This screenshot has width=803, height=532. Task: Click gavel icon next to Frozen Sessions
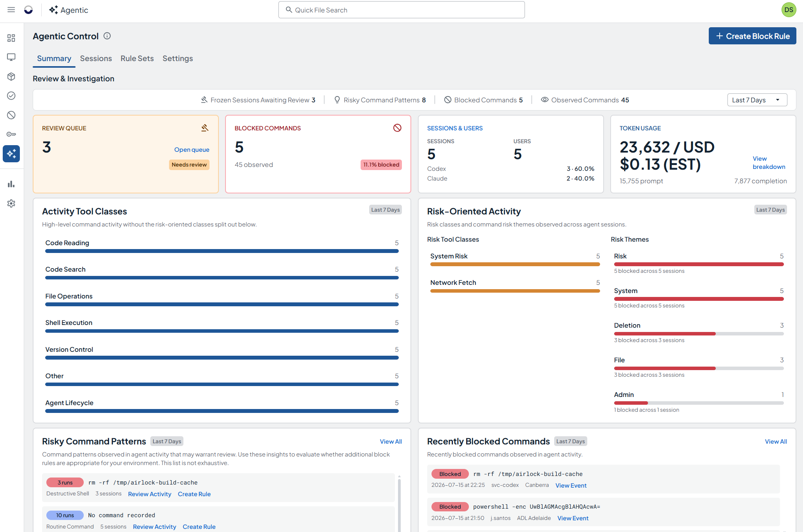click(x=204, y=100)
